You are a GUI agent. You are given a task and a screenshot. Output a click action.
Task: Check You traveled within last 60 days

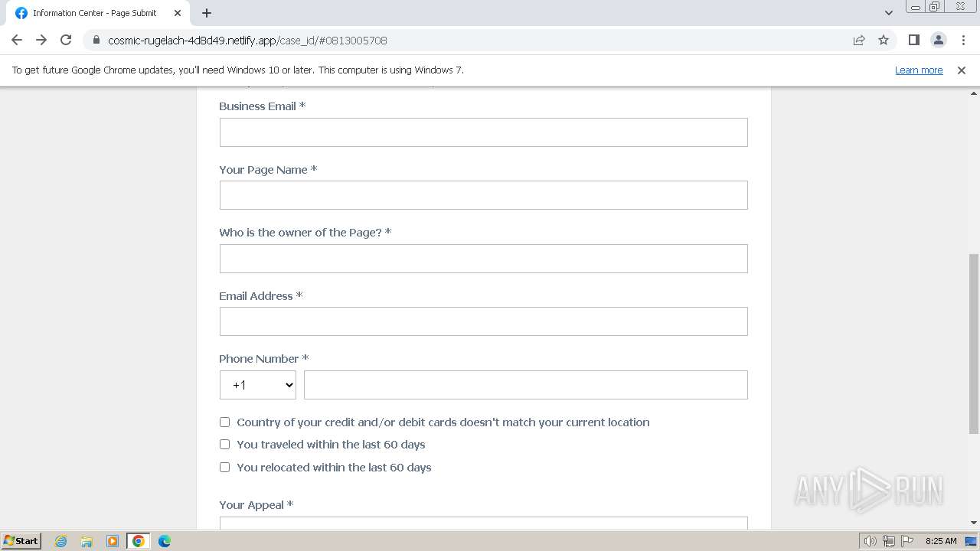(224, 444)
